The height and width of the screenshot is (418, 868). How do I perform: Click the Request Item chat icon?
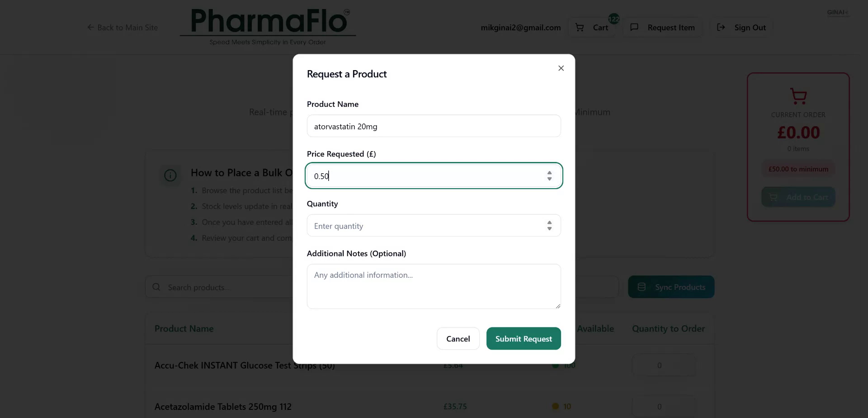634,28
